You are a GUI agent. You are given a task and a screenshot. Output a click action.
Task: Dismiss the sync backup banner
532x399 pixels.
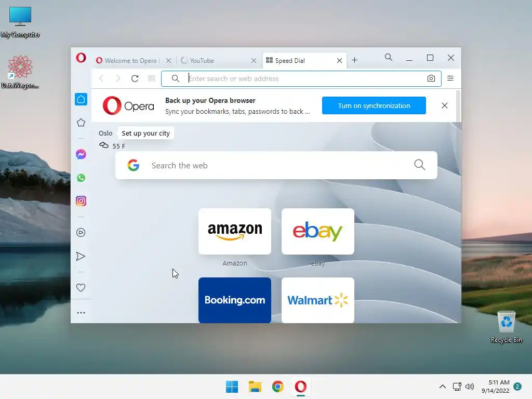(445, 105)
